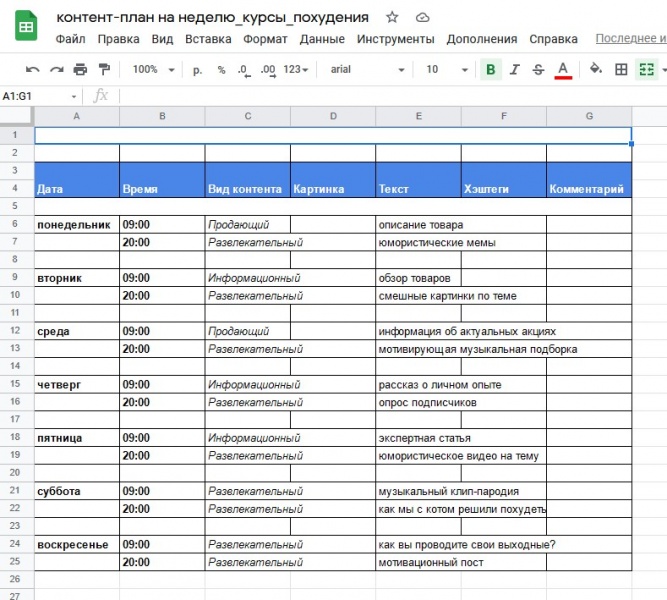The width and height of the screenshot is (667, 600).
Task: Select the Текст header cell
Action: click(418, 180)
